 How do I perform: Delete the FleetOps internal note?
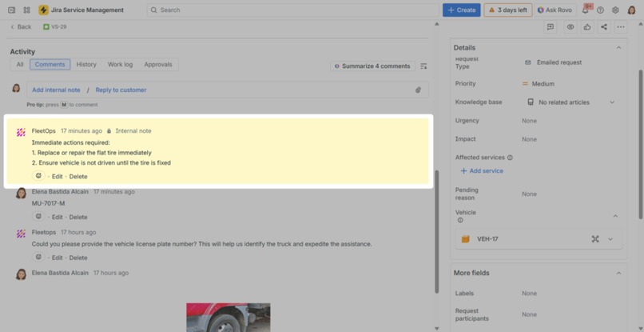pos(78,177)
